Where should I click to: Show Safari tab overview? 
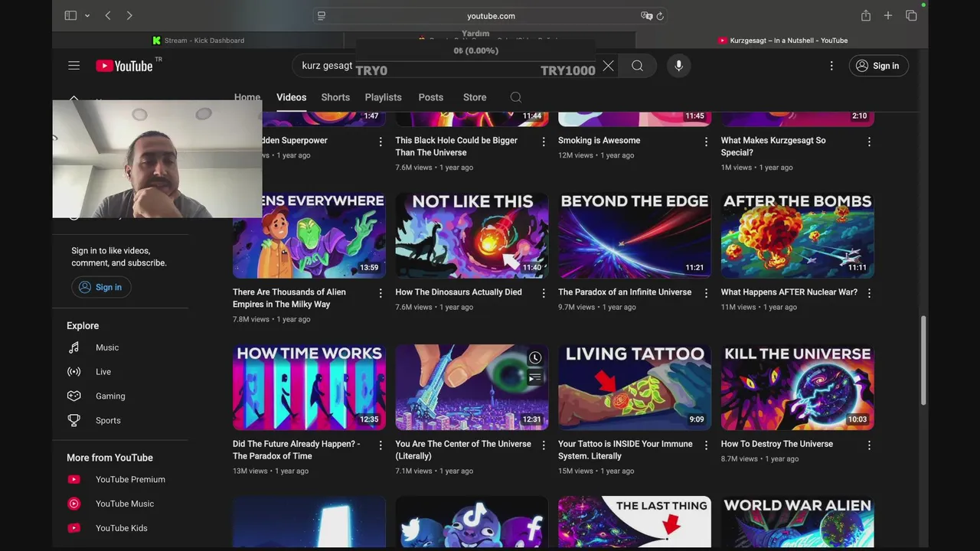(911, 15)
